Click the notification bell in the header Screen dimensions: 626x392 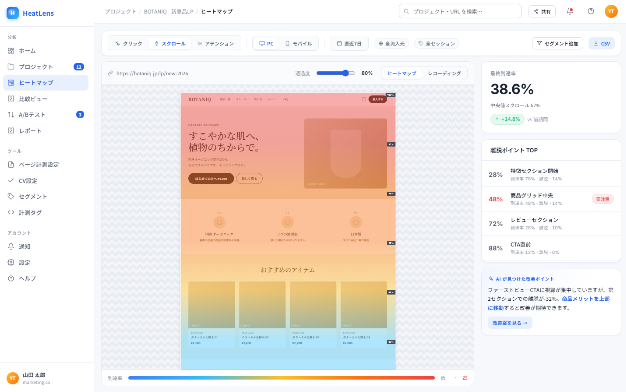coord(570,11)
